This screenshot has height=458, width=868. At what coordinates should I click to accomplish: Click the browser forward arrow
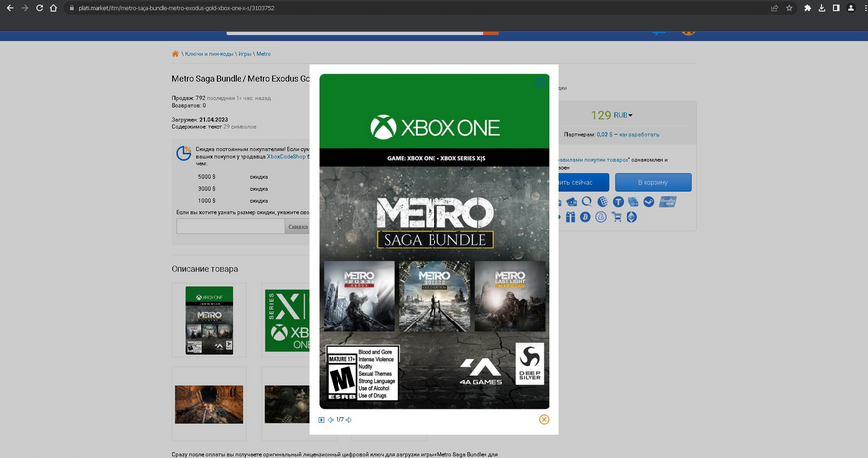24,8
